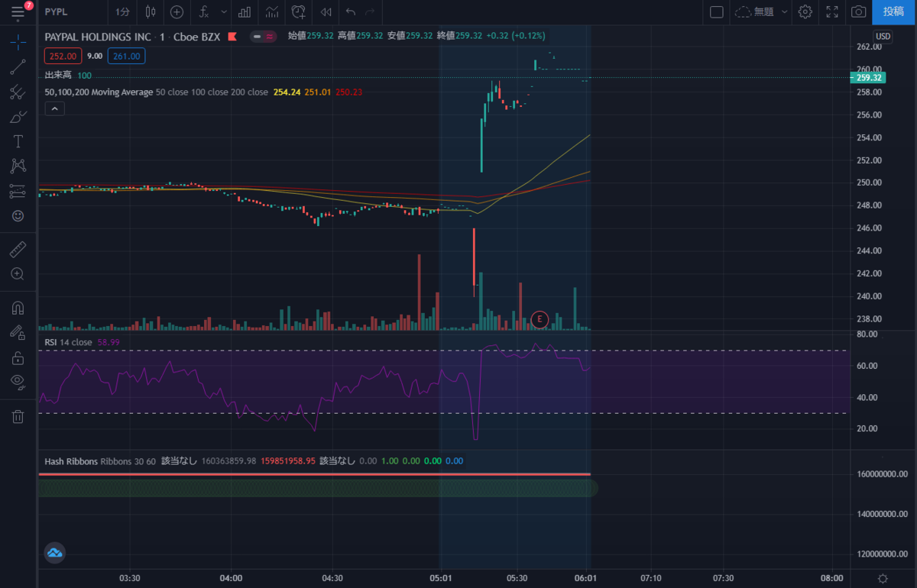Select the text annotation tool
Screen dimensions: 917x588
pos(18,141)
